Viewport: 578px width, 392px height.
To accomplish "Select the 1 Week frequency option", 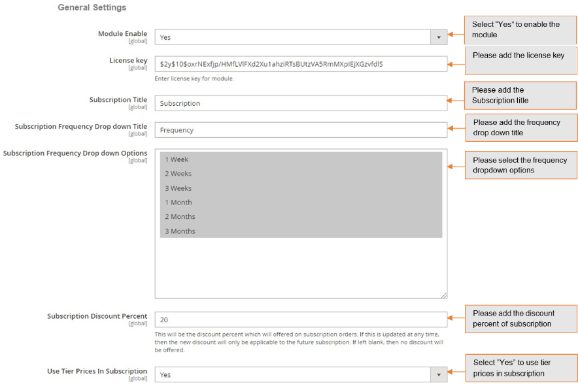I will point(301,159).
